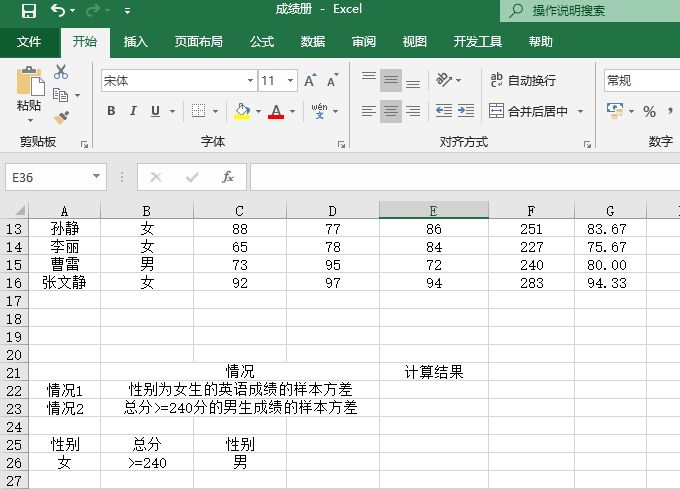680x489 pixels.
Task: Toggle Italic formatting
Action: point(134,111)
